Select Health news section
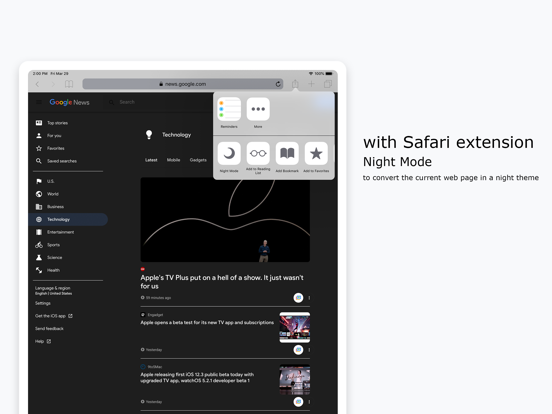 (48, 270)
